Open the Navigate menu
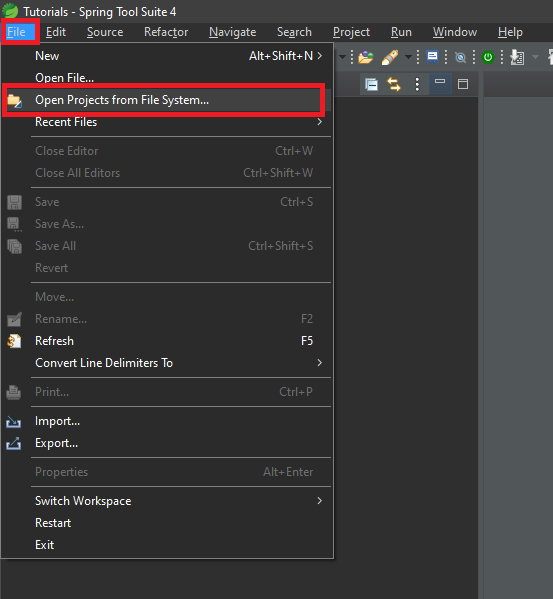The image size is (553, 599). click(x=233, y=32)
